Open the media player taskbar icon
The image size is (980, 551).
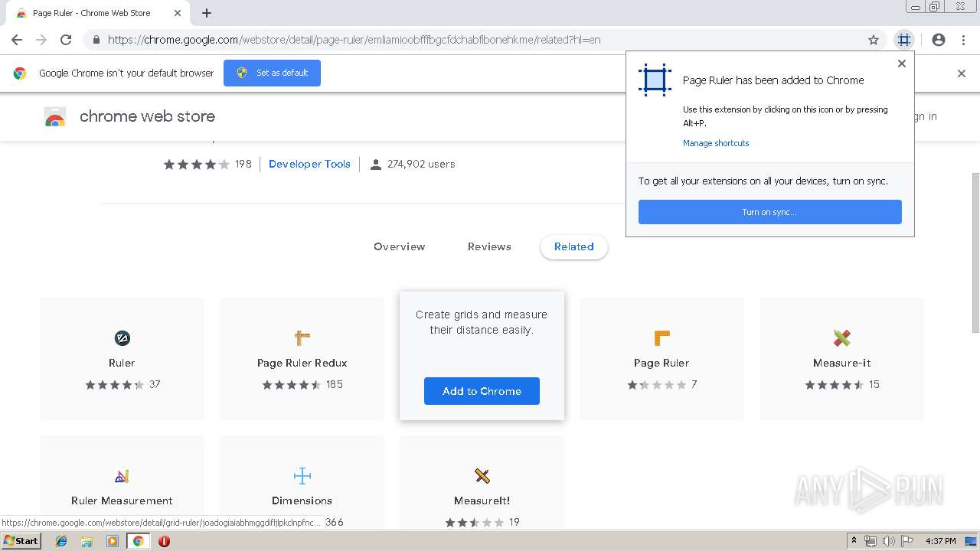pos(113,541)
